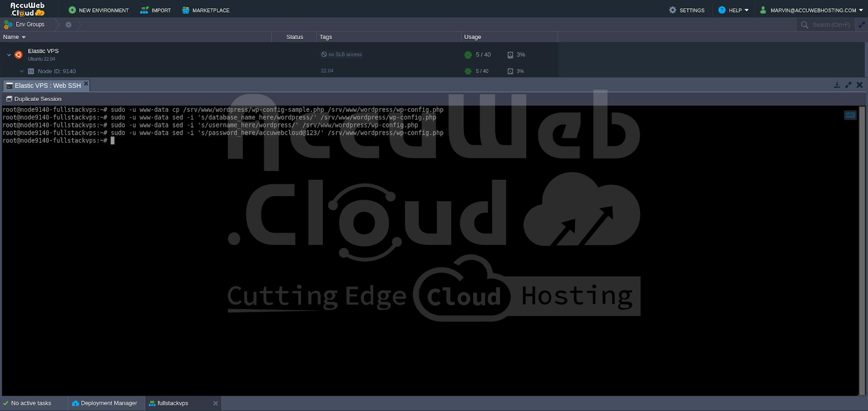Open the account menu for marvin@accuwebhosting.com

[811, 10]
